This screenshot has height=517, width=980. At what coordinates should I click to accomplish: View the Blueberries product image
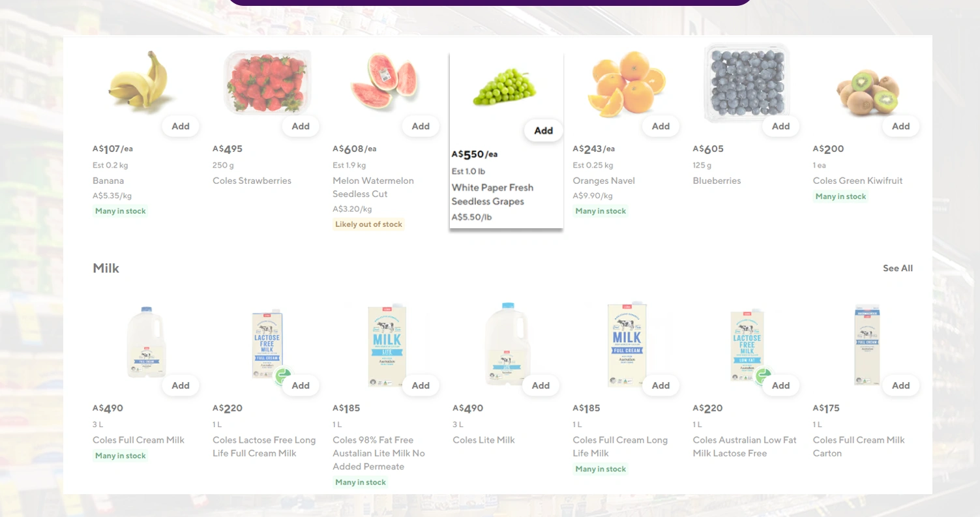click(x=745, y=81)
